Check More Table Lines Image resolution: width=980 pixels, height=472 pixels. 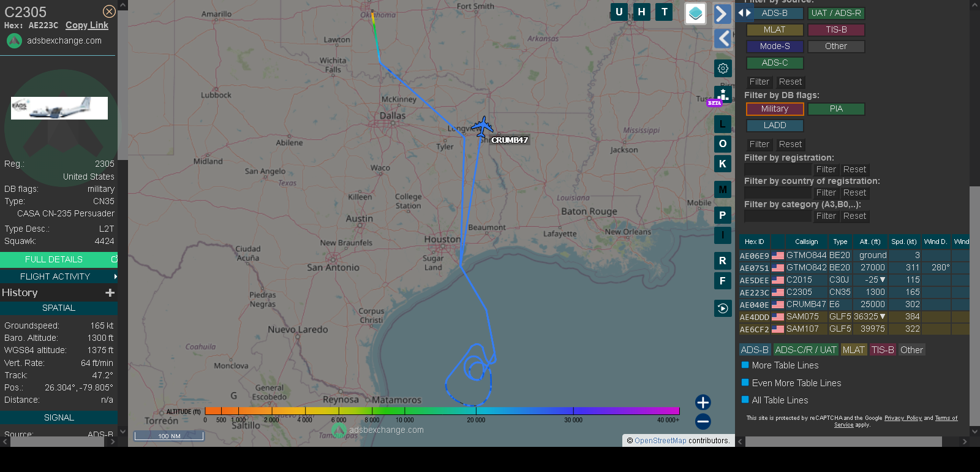[745, 365]
